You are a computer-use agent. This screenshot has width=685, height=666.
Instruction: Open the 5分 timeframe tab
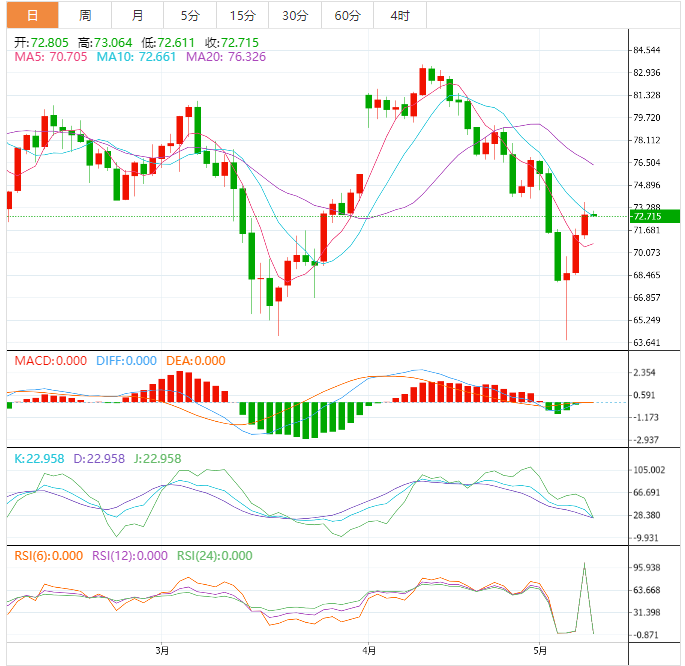[x=190, y=15]
